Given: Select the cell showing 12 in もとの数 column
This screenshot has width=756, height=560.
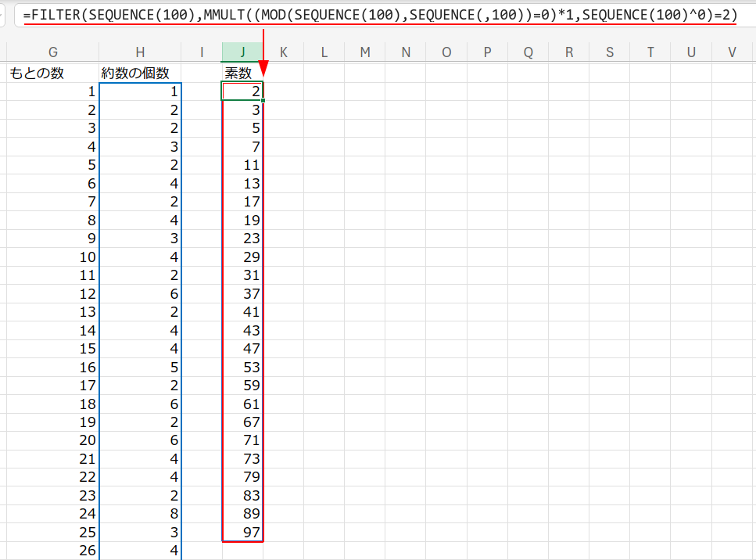Looking at the screenshot, I should (x=52, y=293).
